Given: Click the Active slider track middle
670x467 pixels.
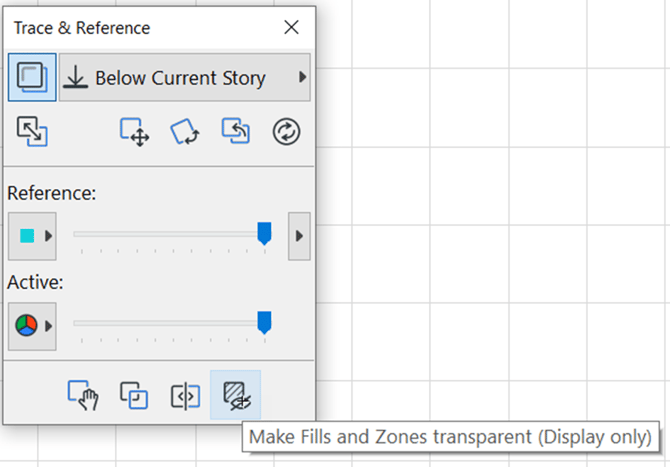Looking at the screenshot, I should tap(168, 323).
